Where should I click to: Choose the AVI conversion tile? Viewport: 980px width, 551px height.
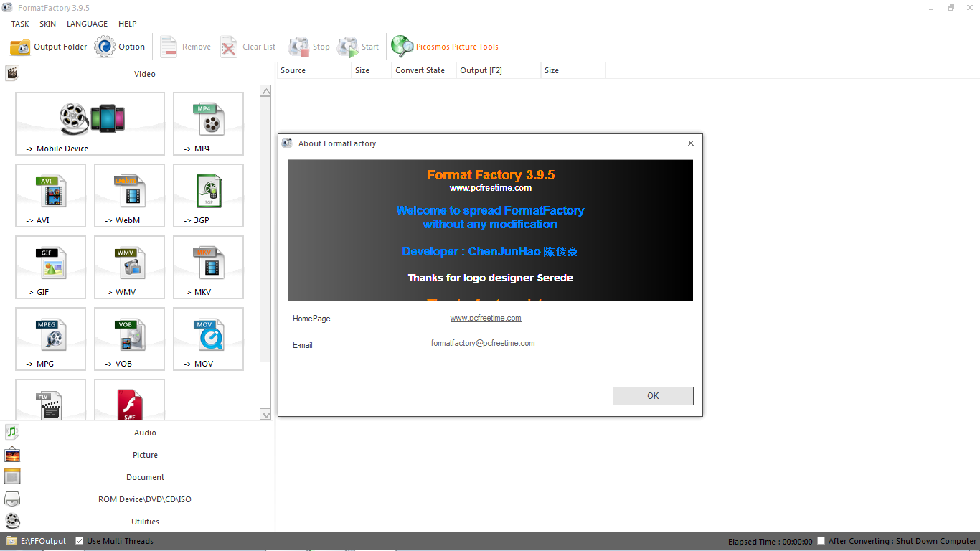click(x=50, y=195)
